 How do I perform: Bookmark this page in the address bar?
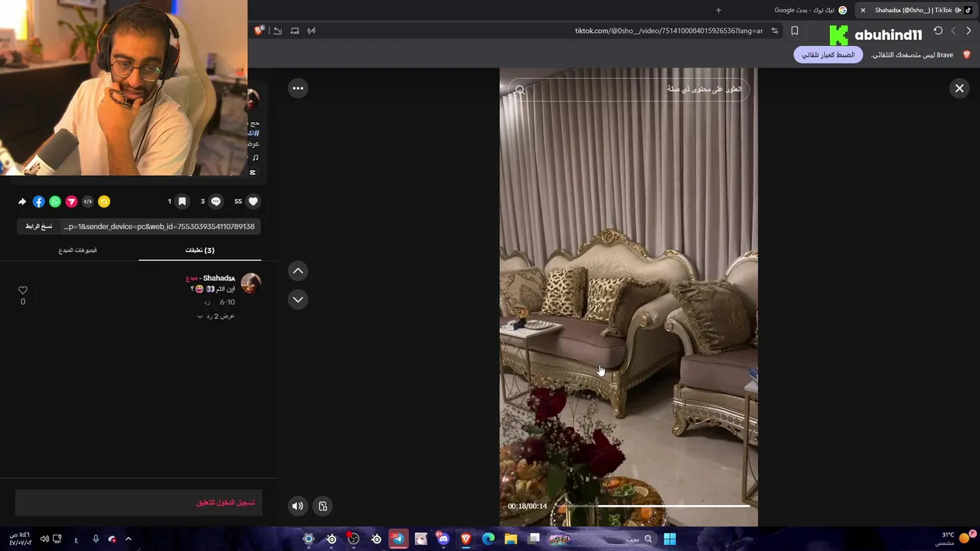(x=795, y=31)
